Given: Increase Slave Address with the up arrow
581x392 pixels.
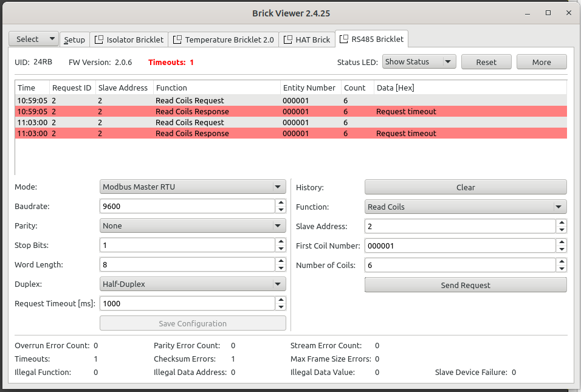Looking at the screenshot, I should (562, 222).
